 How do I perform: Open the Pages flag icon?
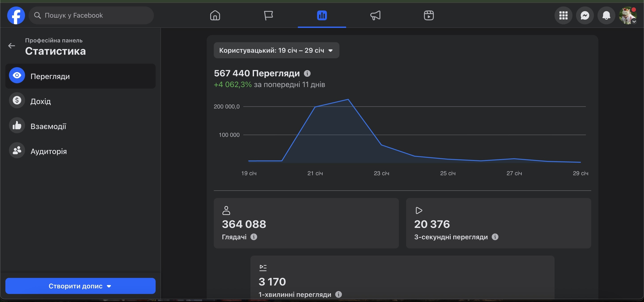pos(269,15)
